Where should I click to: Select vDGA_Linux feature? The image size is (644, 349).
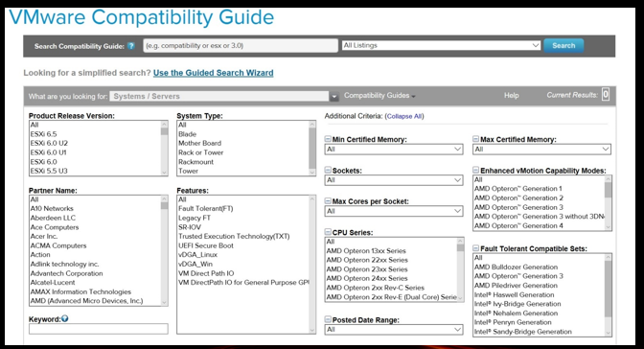coord(198,254)
